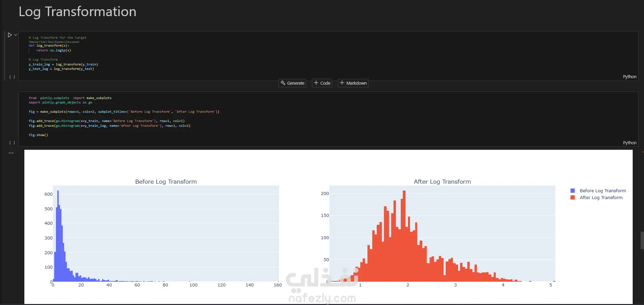The height and width of the screenshot is (305, 644).
Task: Click Tabnine Explain code lens link
Action: 59,42
